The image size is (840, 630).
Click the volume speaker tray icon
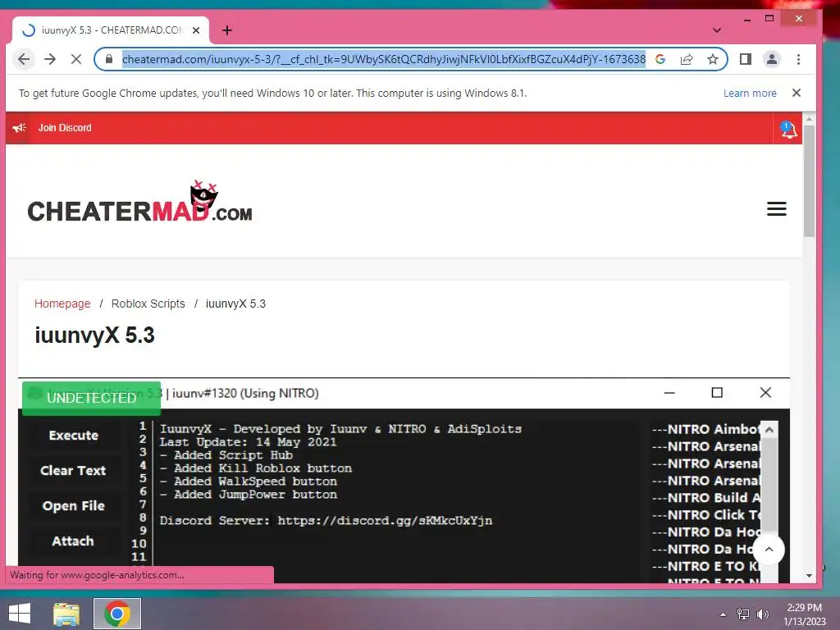(x=762, y=614)
